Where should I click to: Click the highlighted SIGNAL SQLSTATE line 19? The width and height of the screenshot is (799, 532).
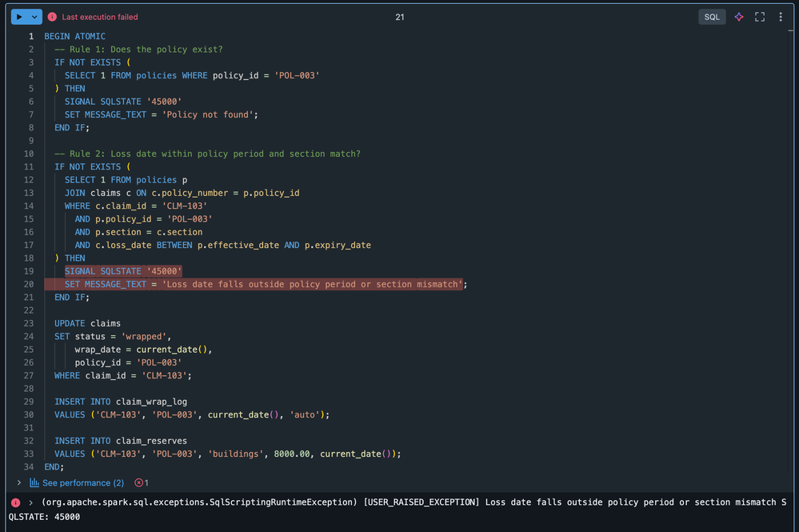point(123,271)
